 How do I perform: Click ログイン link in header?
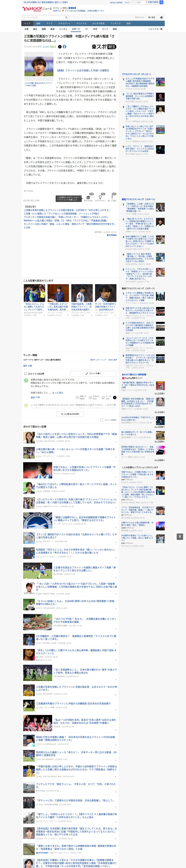[57, 11]
